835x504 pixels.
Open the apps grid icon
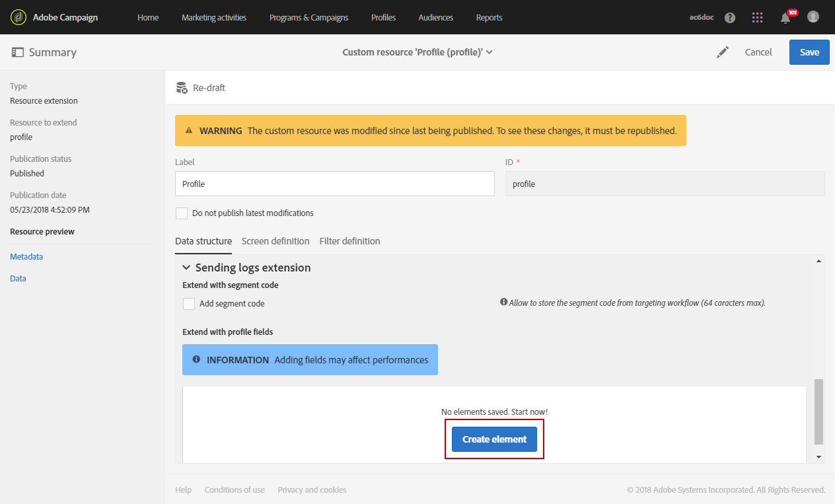[x=758, y=18]
